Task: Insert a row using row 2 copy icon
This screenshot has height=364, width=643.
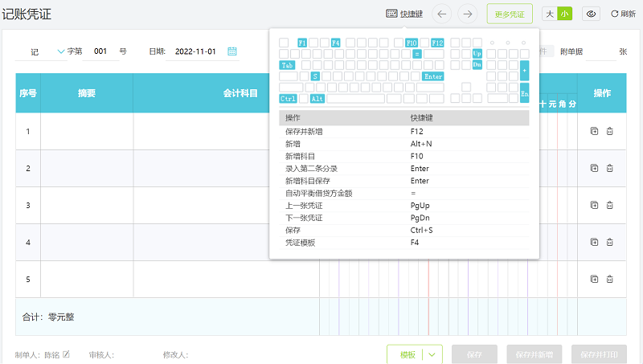Action: (594, 168)
